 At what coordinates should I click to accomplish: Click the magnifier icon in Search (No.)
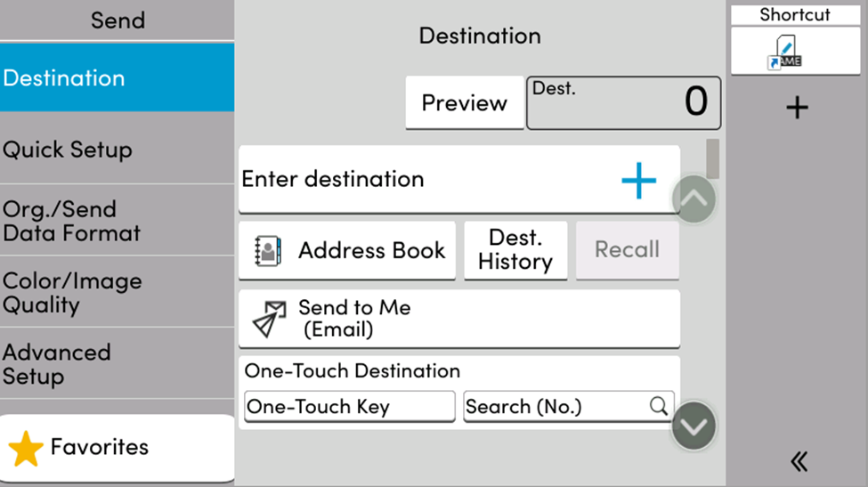click(658, 406)
